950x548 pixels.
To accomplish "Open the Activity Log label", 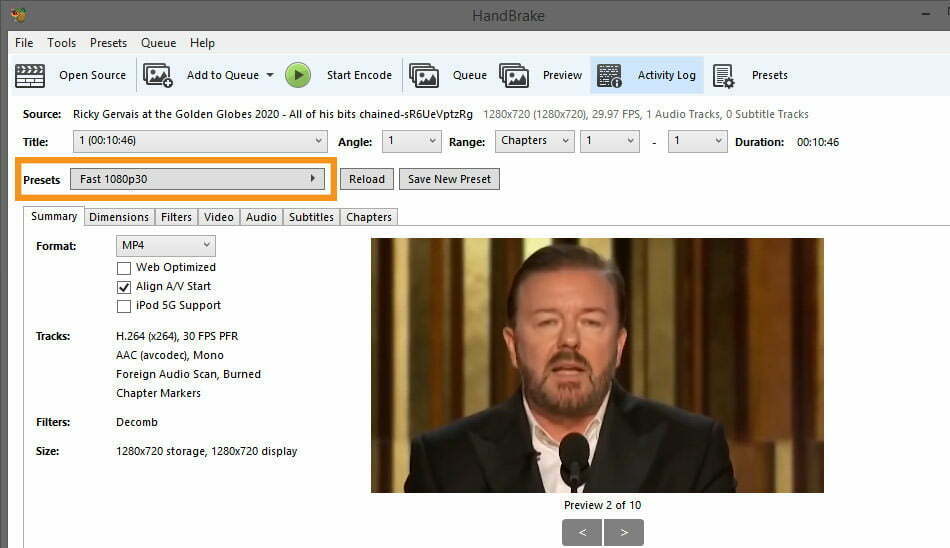I will click(x=666, y=75).
